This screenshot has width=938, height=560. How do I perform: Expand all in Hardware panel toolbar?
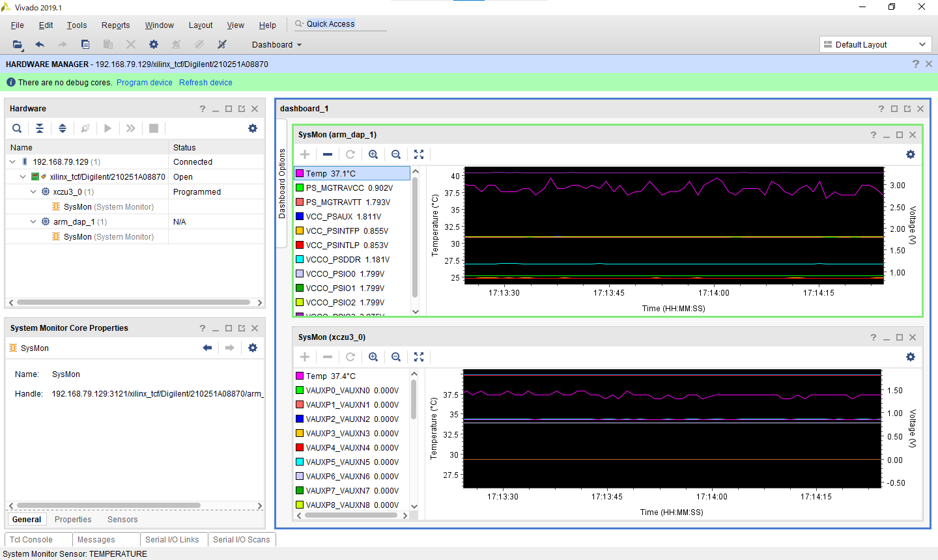63,128
